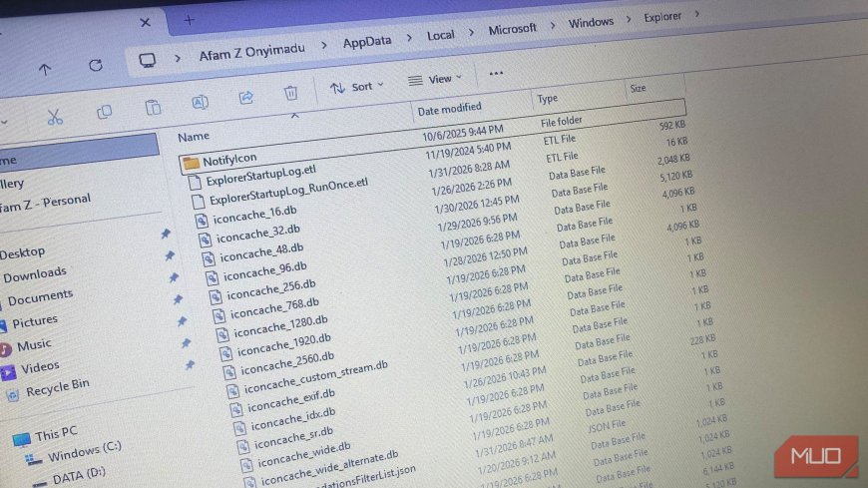
Task: Click the Share icon in toolbar
Action: [x=245, y=98]
